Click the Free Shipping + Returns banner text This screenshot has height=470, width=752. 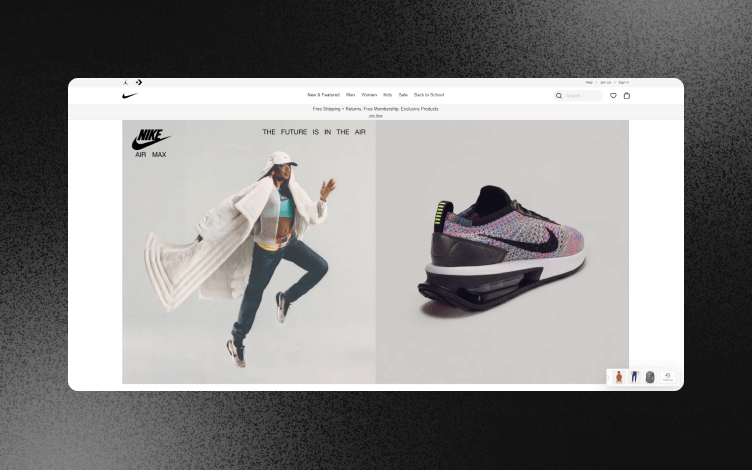[x=376, y=109]
